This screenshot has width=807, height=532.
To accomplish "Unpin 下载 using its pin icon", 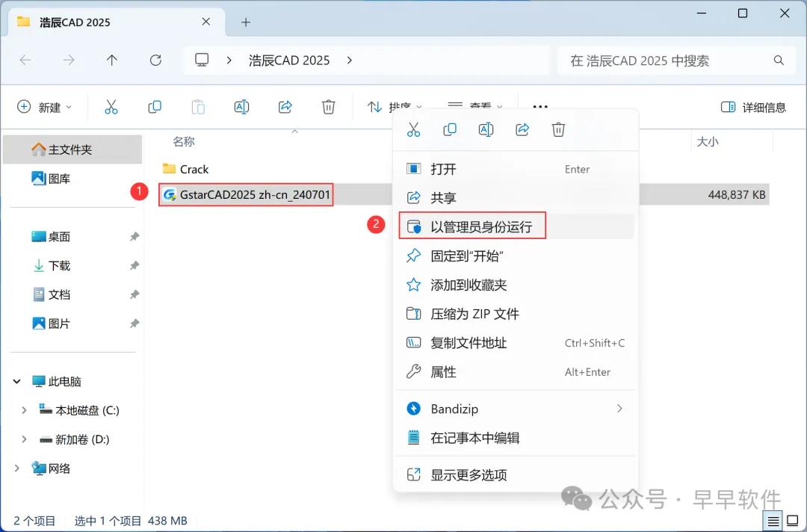I will [134, 265].
